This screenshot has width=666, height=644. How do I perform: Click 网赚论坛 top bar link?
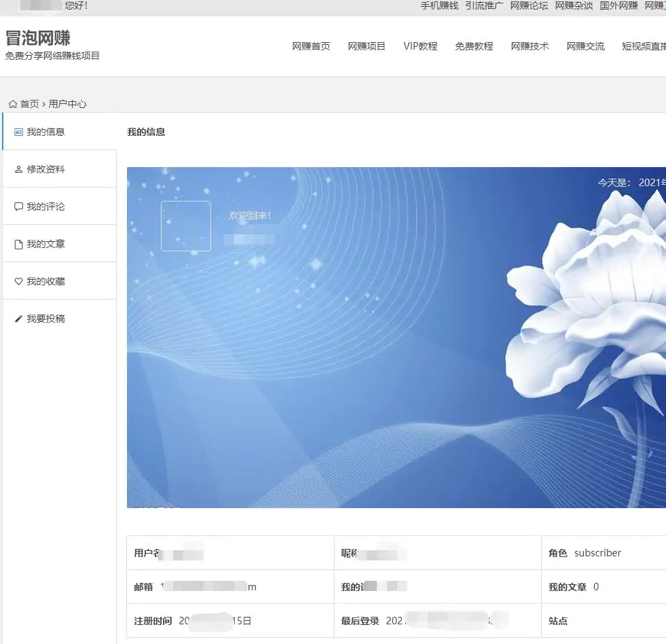530,5
